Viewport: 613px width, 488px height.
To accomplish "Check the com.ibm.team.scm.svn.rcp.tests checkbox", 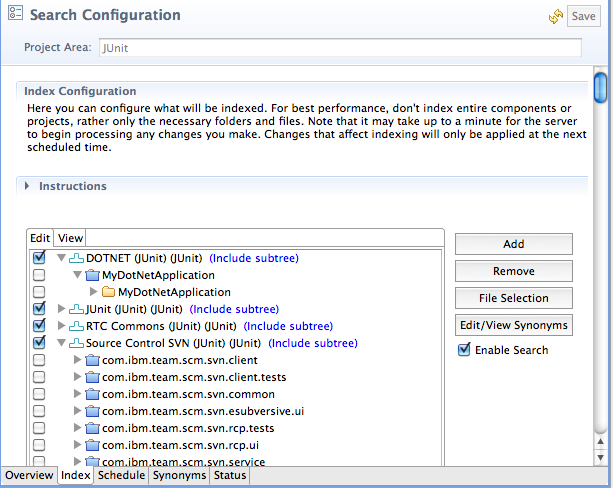I will point(39,428).
